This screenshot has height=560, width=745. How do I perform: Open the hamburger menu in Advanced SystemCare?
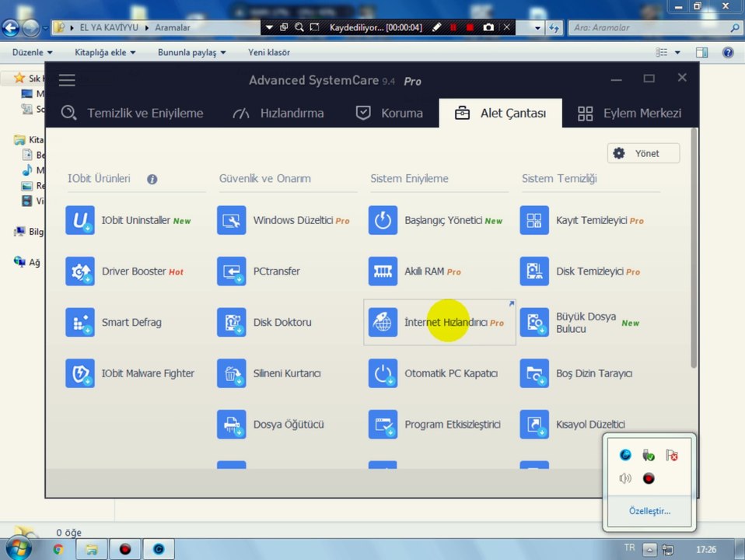coord(67,80)
